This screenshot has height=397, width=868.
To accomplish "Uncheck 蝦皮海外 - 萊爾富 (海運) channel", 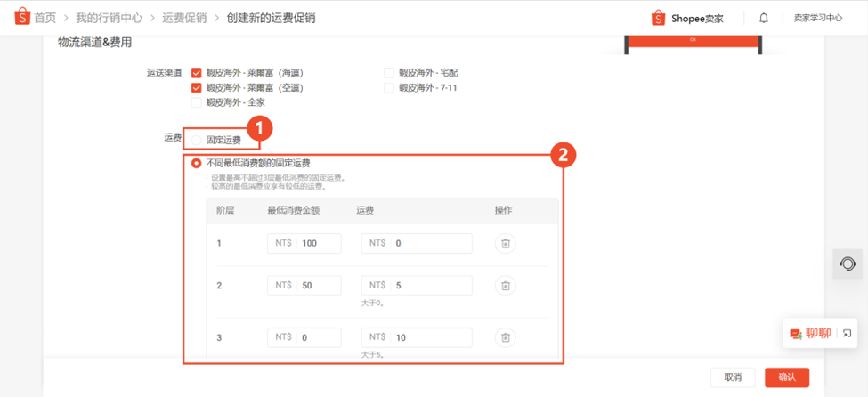I will point(196,72).
